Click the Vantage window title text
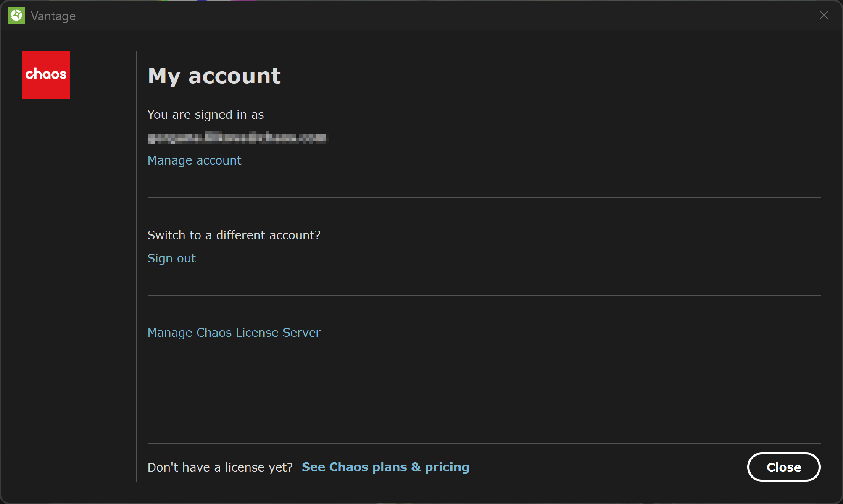The height and width of the screenshot is (504, 843). coord(53,16)
